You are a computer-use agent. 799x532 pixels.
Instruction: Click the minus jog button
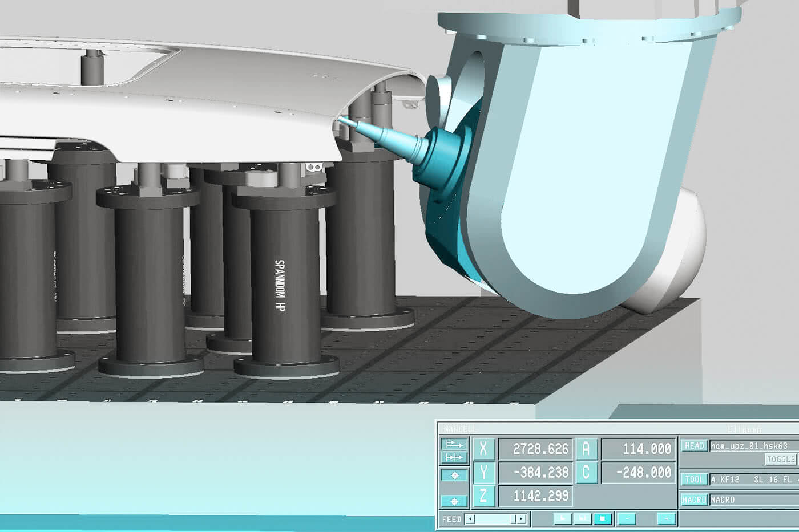627,519
